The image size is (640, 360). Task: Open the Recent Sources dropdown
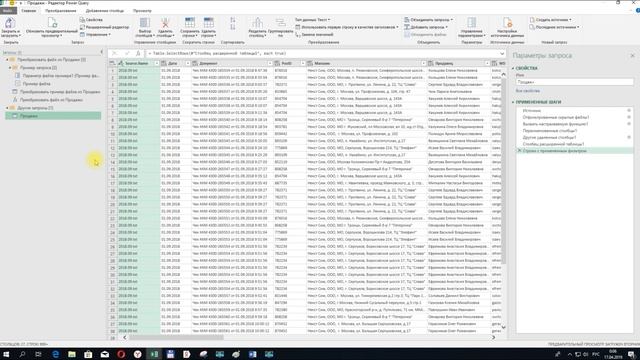tap(554, 27)
